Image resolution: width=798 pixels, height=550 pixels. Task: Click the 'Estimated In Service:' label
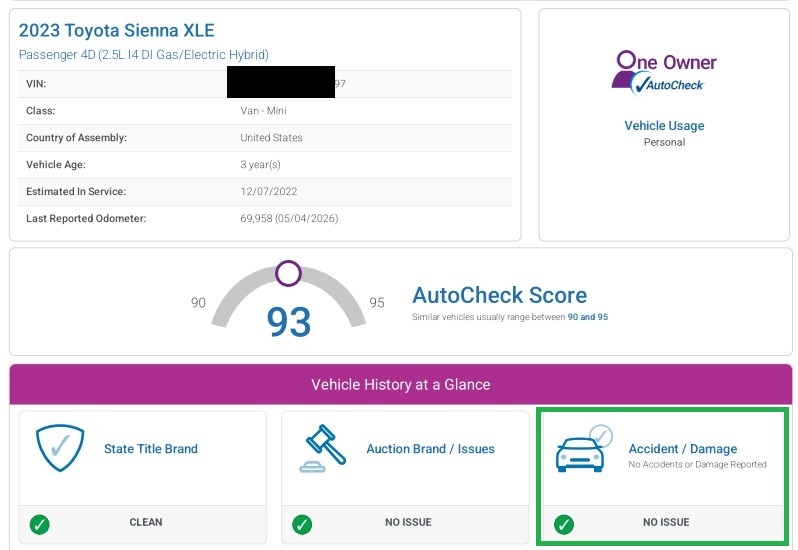76,192
